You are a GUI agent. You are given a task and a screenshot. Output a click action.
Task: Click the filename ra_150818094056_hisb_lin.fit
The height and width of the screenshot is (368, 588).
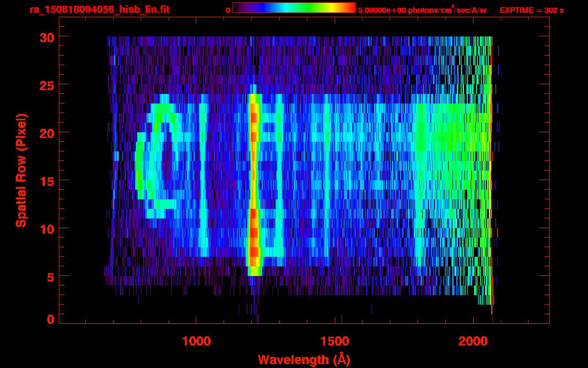click(99, 10)
